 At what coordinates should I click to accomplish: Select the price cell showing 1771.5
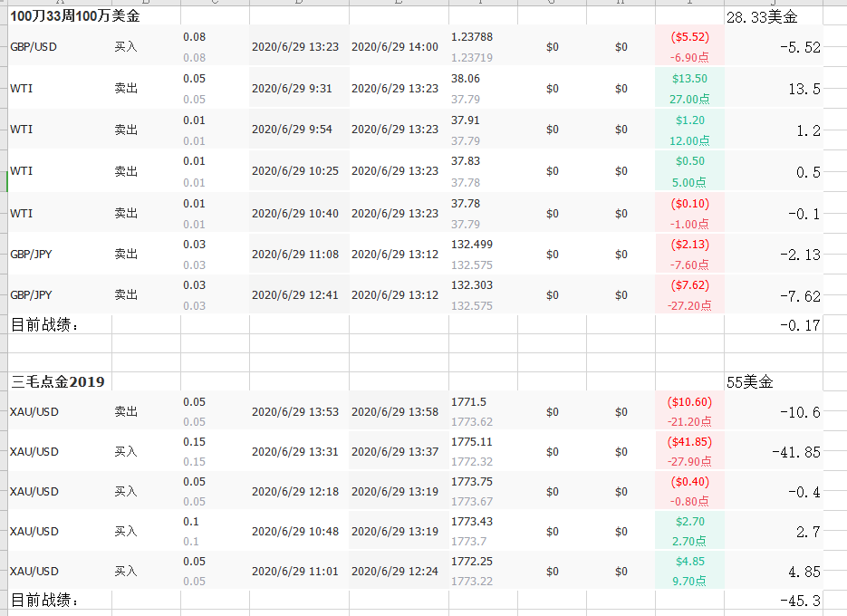[x=469, y=402]
